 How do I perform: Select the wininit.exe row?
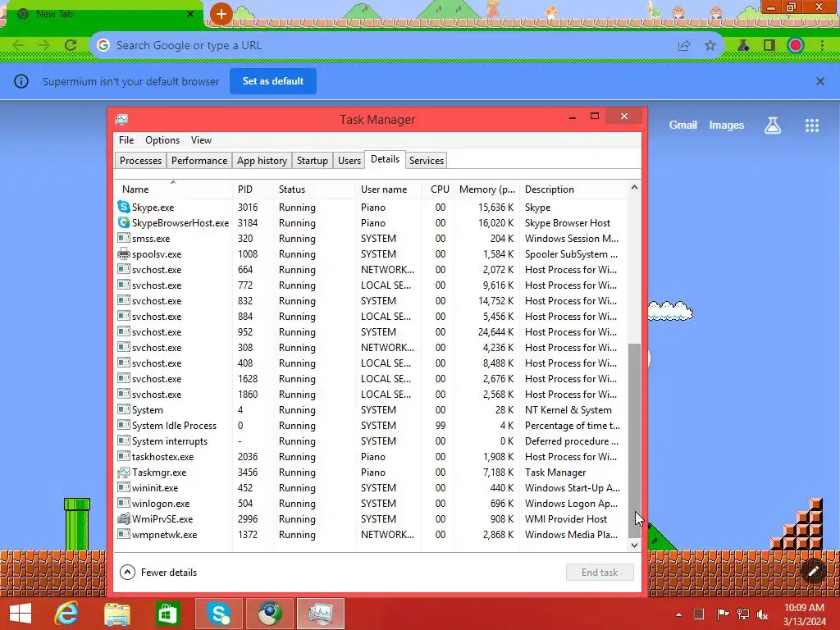371,487
